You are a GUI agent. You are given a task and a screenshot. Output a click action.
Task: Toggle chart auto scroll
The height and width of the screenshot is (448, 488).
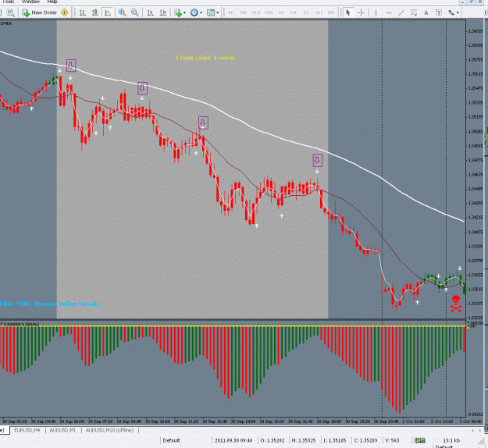pyautogui.click(x=151, y=12)
